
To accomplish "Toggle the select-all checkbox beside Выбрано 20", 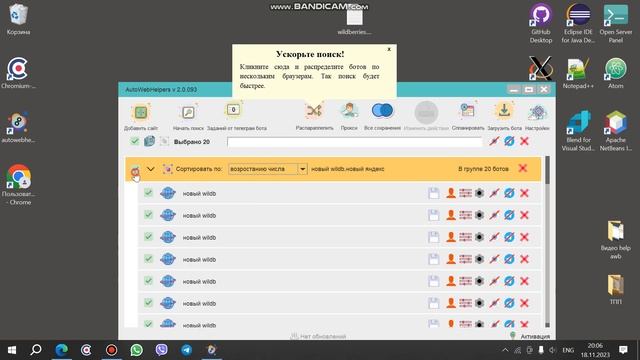I will point(135,141).
